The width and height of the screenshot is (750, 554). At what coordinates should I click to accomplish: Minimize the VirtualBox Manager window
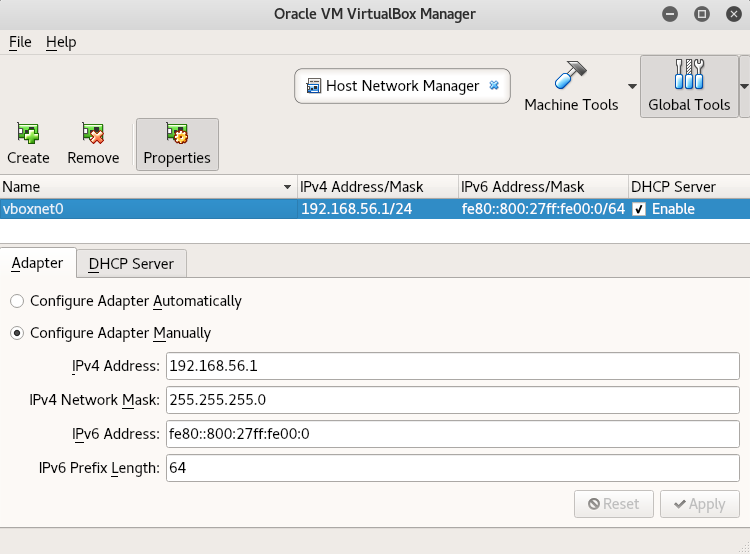[670, 14]
